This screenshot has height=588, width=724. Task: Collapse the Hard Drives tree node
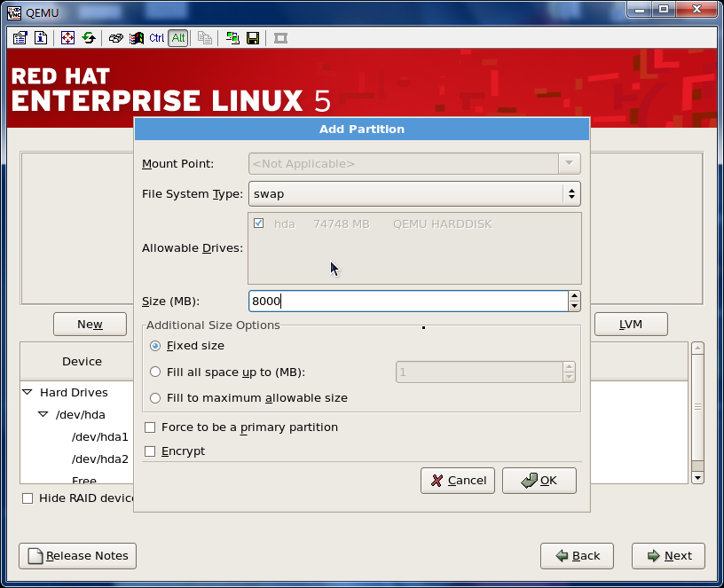(x=28, y=392)
